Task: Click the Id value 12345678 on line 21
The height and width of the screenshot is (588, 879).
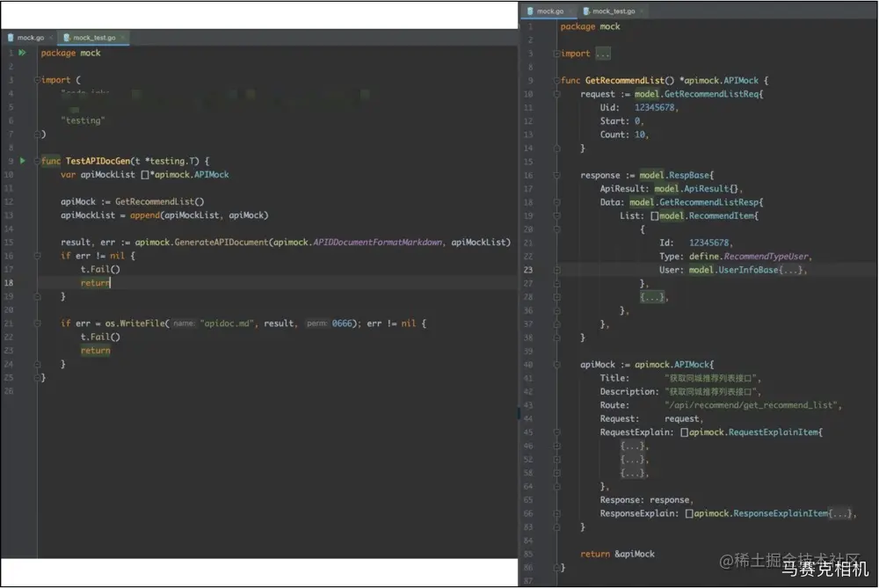Action: pyautogui.click(x=709, y=243)
